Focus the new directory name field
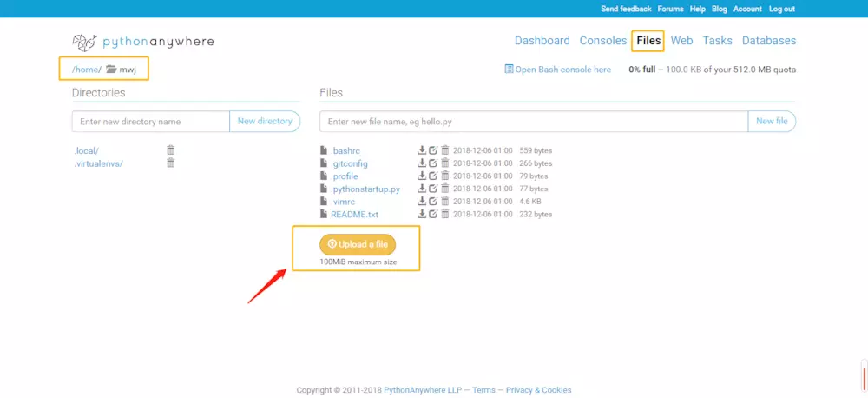 pos(150,121)
